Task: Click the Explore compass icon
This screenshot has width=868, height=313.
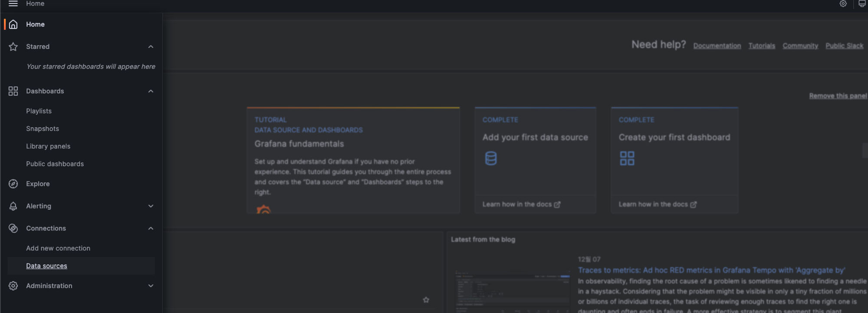Action: [13, 184]
